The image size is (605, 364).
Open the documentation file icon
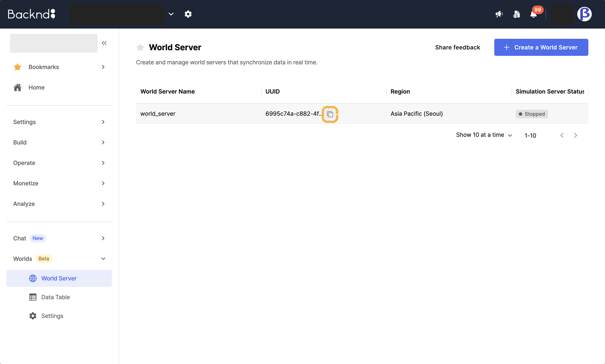coord(516,14)
